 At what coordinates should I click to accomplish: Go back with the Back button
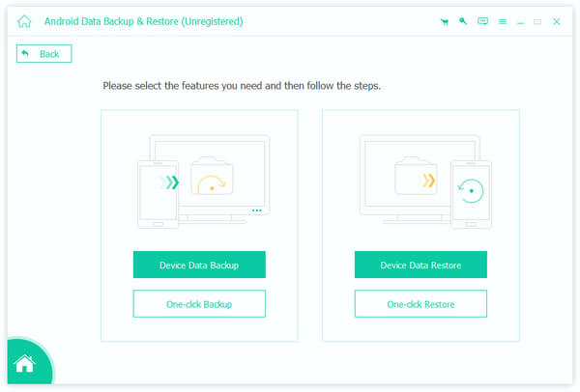44,54
